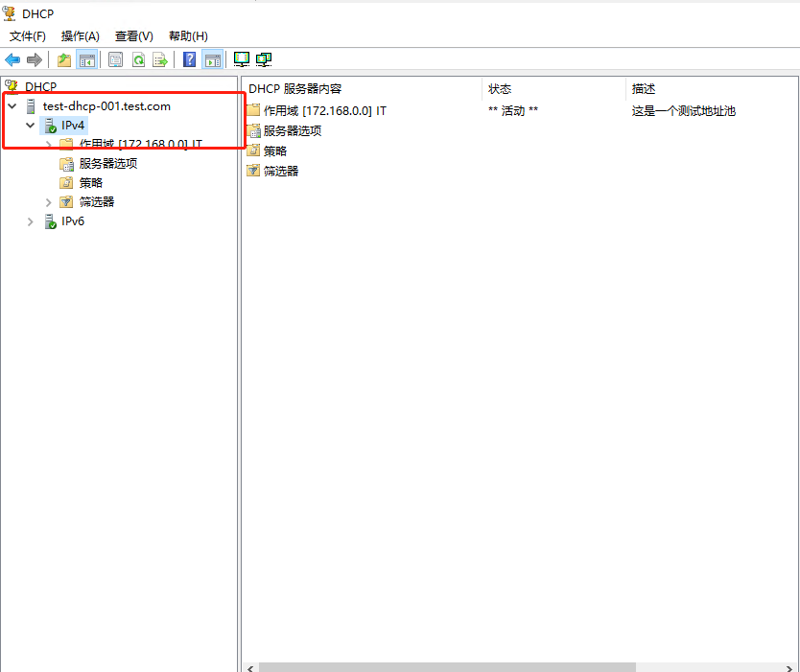
Task: Click the 作用域 folder icon in right pane
Action: (x=253, y=110)
